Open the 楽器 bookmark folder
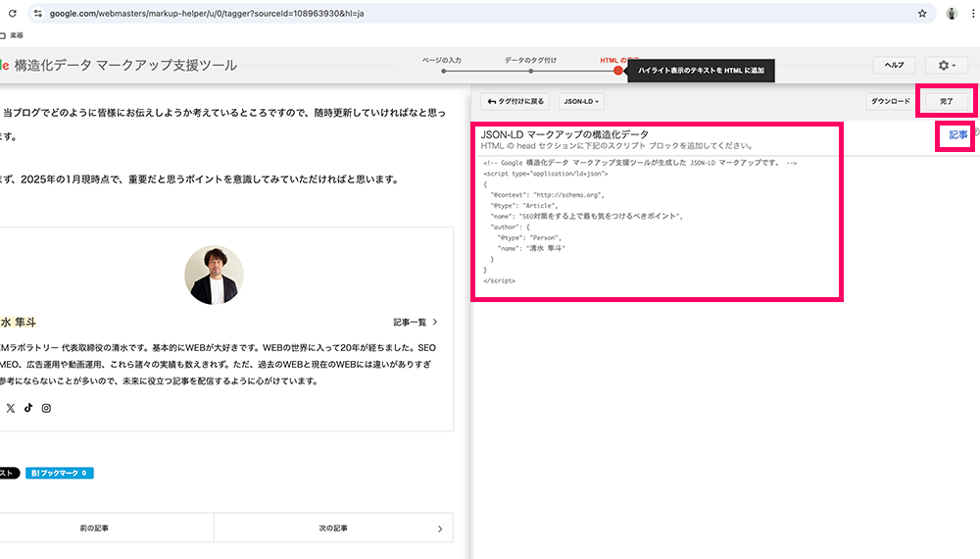 13,35
